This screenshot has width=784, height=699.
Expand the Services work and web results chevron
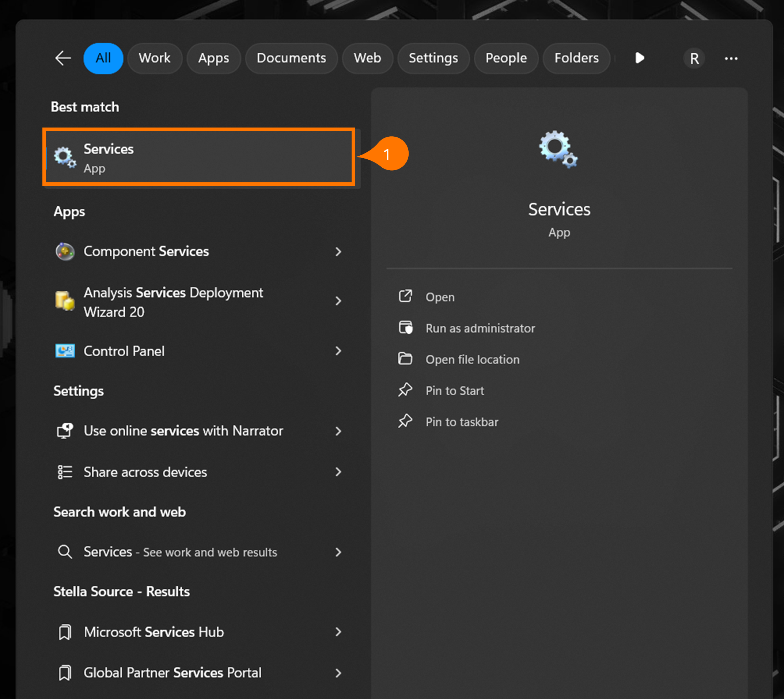(x=338, y=552)
